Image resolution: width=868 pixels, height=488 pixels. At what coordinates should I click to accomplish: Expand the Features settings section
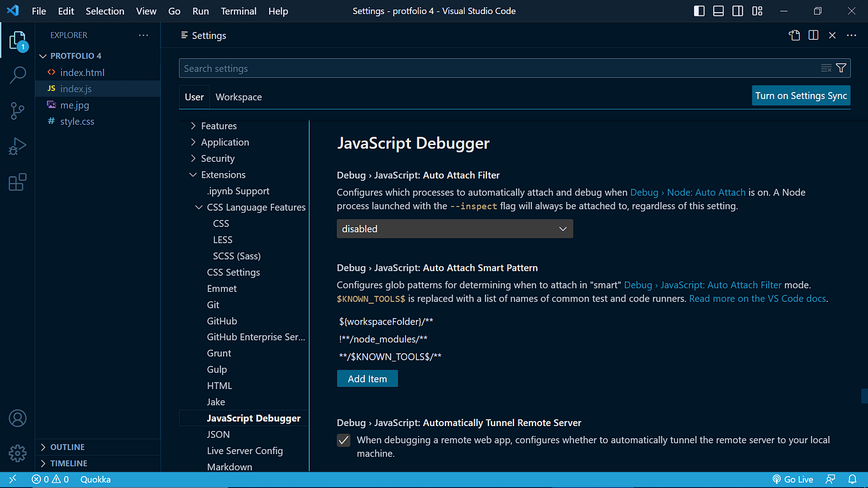click(219, 125)
